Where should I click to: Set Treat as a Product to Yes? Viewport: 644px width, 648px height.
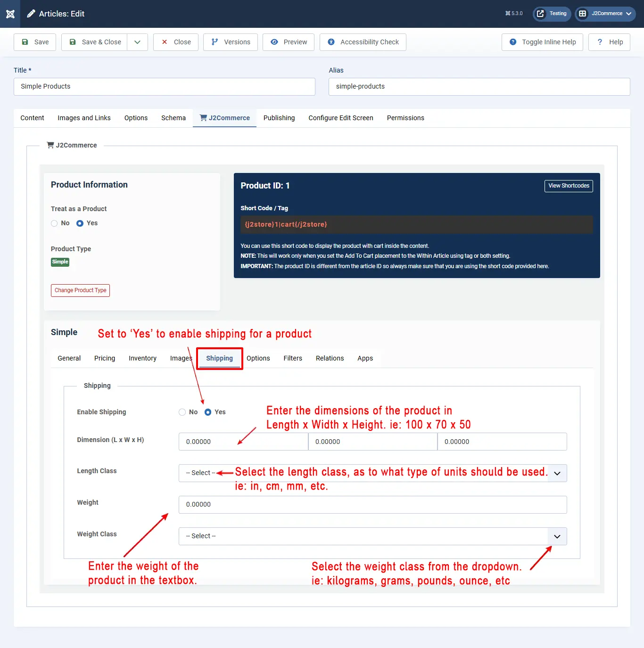[80, 223]
